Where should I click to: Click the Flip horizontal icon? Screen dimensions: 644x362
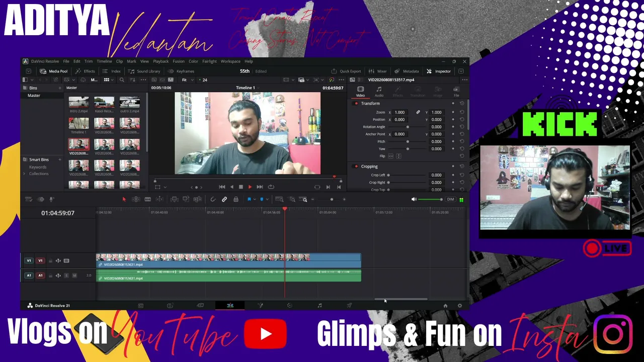point(390,156)
